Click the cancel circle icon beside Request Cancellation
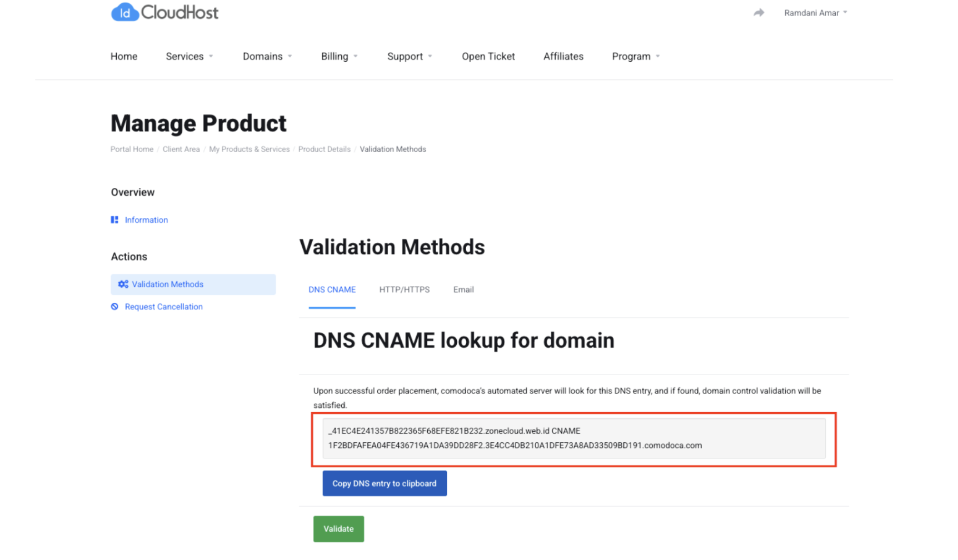The width and height of the screenshot is (958, 560). (114, 307)
